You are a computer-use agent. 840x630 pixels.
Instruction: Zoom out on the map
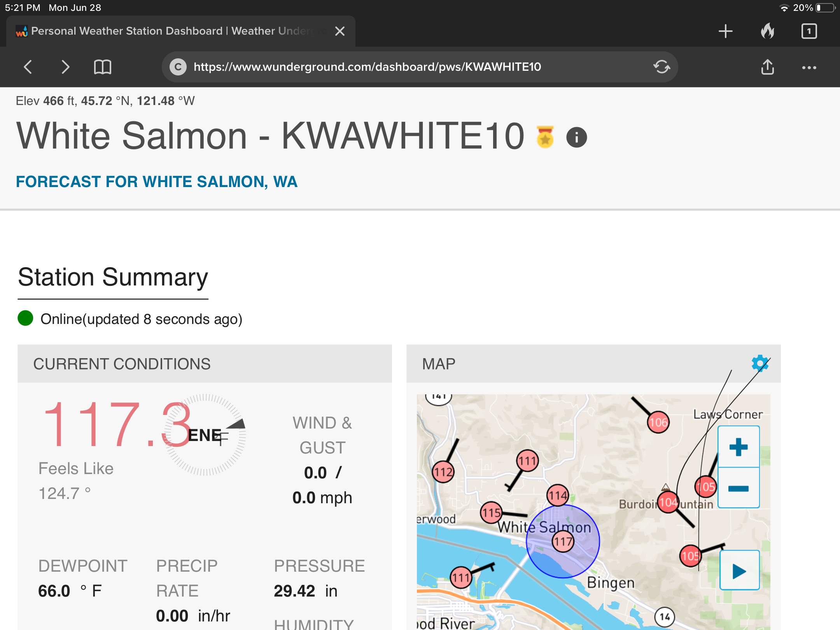[738, 488]
